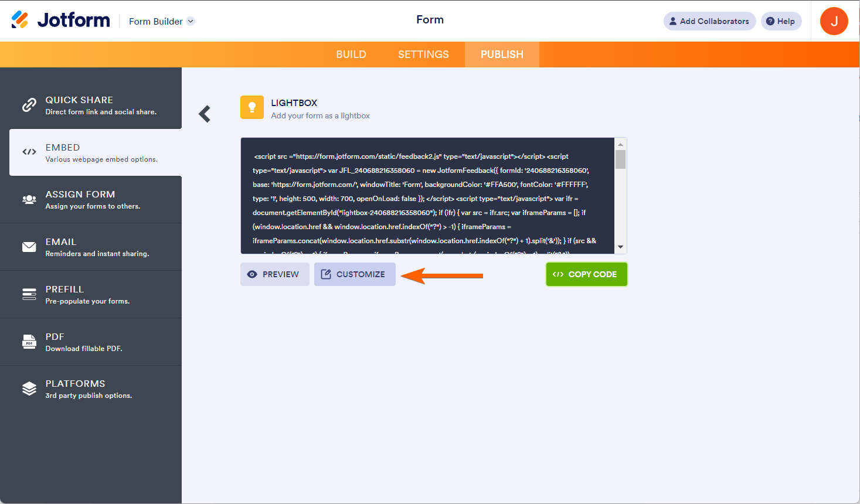Click the Assign Form people icon

point(29,199)
